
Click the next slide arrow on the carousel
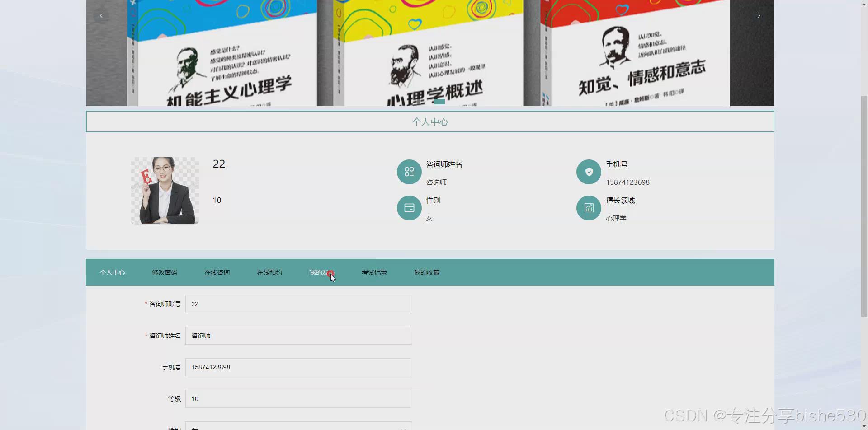(759, 15)
